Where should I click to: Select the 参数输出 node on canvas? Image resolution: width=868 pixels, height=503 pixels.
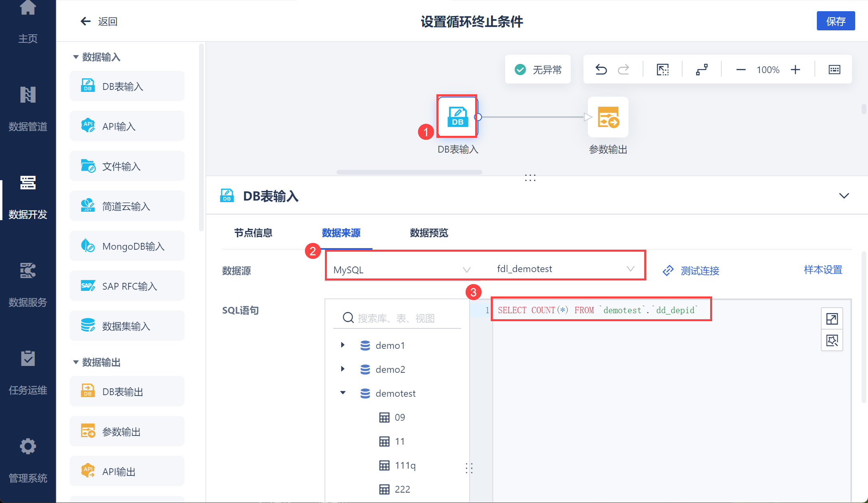pyautogui.click(x=608, y=117)
